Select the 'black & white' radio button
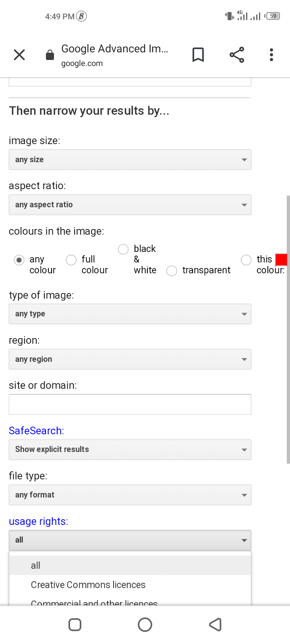Viewport: 290px width, 644px height. pyautogui.click(x=123, y=250)
